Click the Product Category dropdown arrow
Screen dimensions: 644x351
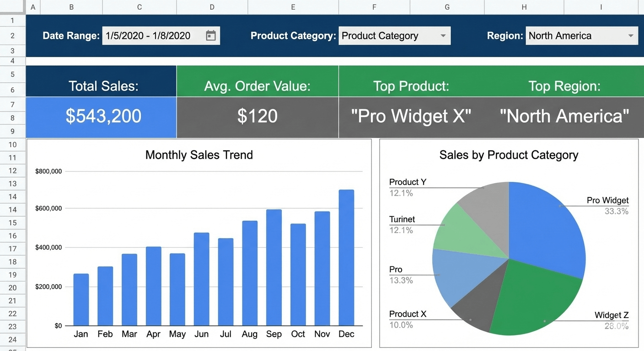click(442, 35)
